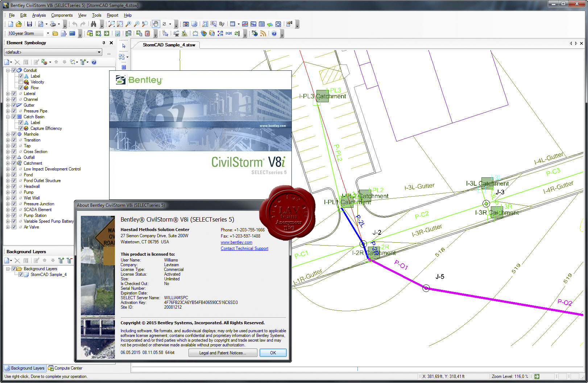Click New icon in Background Layers toolbar
Screen dimensions: 588x383
tap(7, 260)
